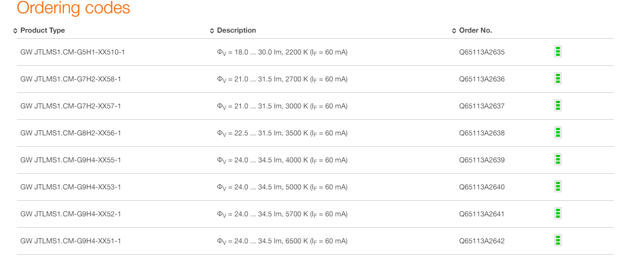This screenshot has height=258, width=644.
Task: Toggle the sort arrows beside Order No.
Action: 454,31
